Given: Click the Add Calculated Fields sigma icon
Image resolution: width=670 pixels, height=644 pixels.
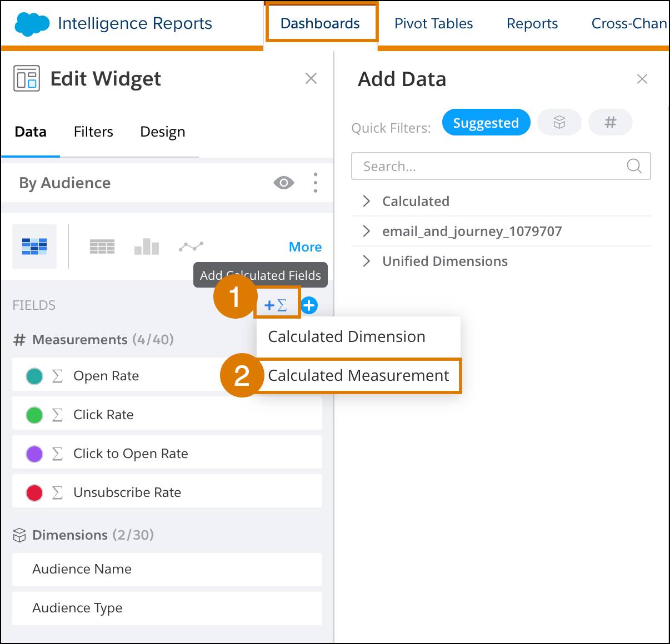Looking at the screenshot, I should click(276, 305).
